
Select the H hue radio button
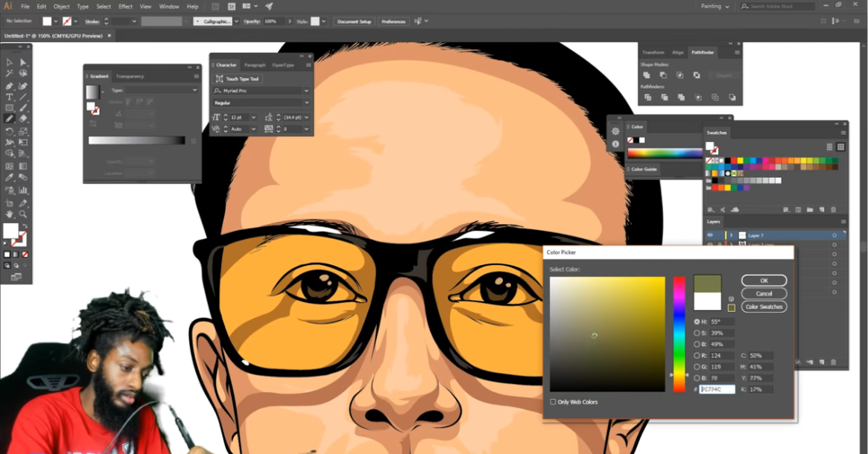point(697,322)
